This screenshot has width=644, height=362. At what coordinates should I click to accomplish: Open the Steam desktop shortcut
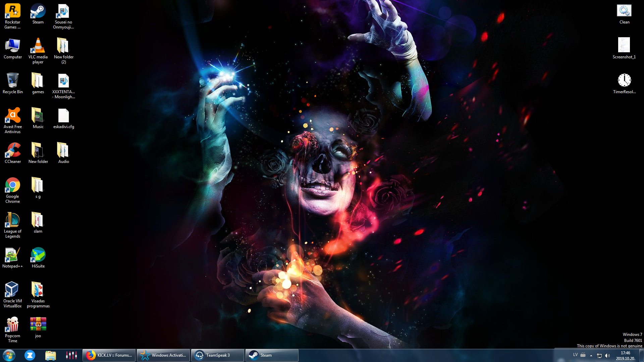[38, 14]
